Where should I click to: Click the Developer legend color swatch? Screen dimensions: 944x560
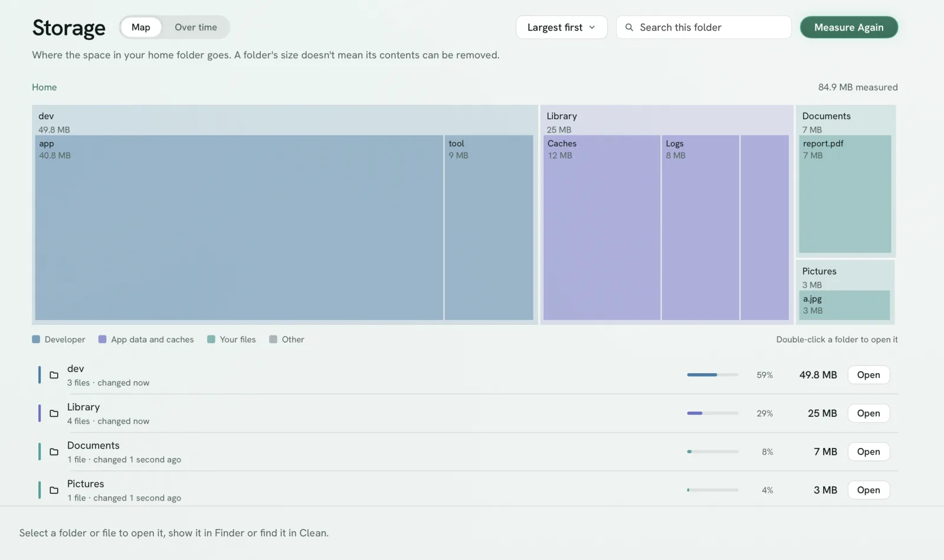[36, 340]
